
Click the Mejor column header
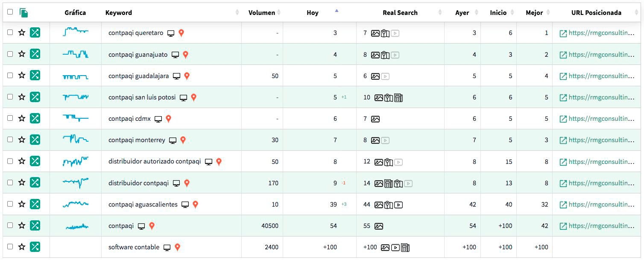(534, 13)
